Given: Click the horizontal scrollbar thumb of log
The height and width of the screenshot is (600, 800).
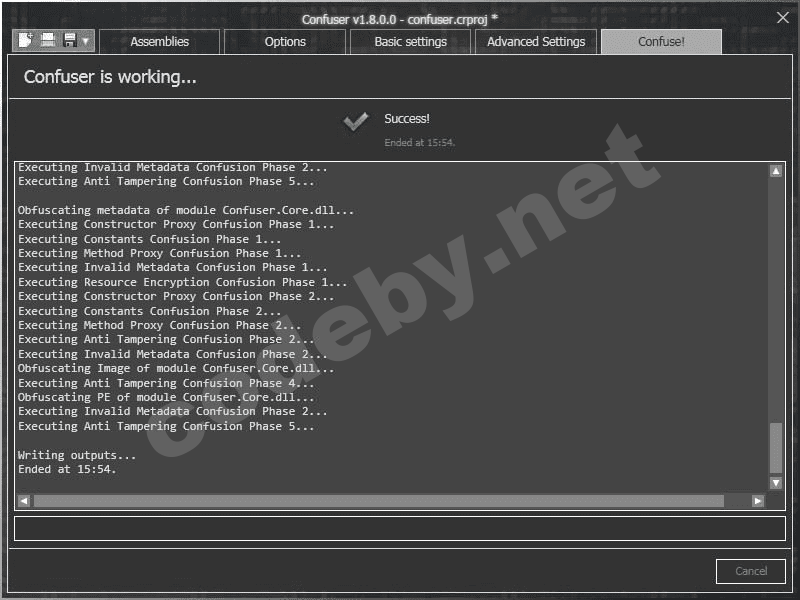Looking at the screenshot, I should pyautogui.click(x=379, y=501).
